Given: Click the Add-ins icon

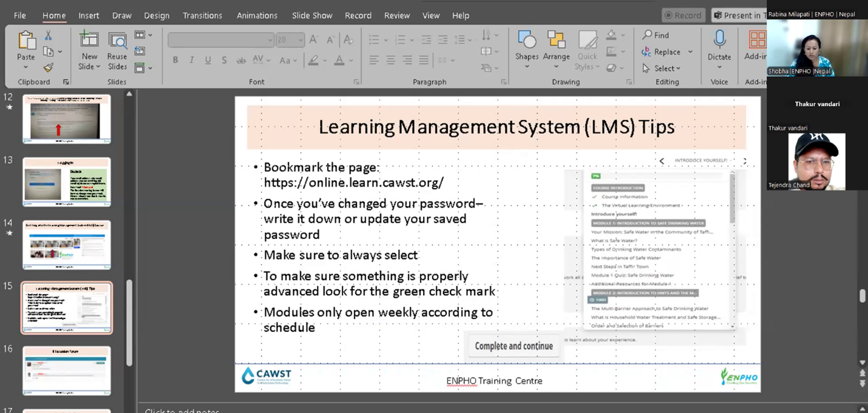Looking at the screenshot, I should [x=757, y=40].
